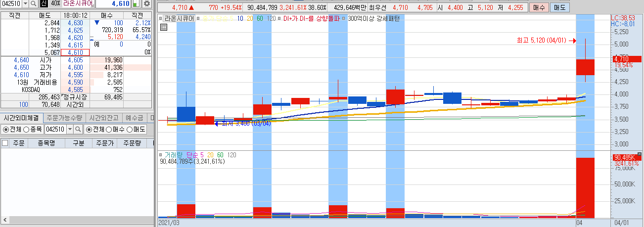Click ask price 4,630 in order book
644x227 pixels.
[75, 23]
